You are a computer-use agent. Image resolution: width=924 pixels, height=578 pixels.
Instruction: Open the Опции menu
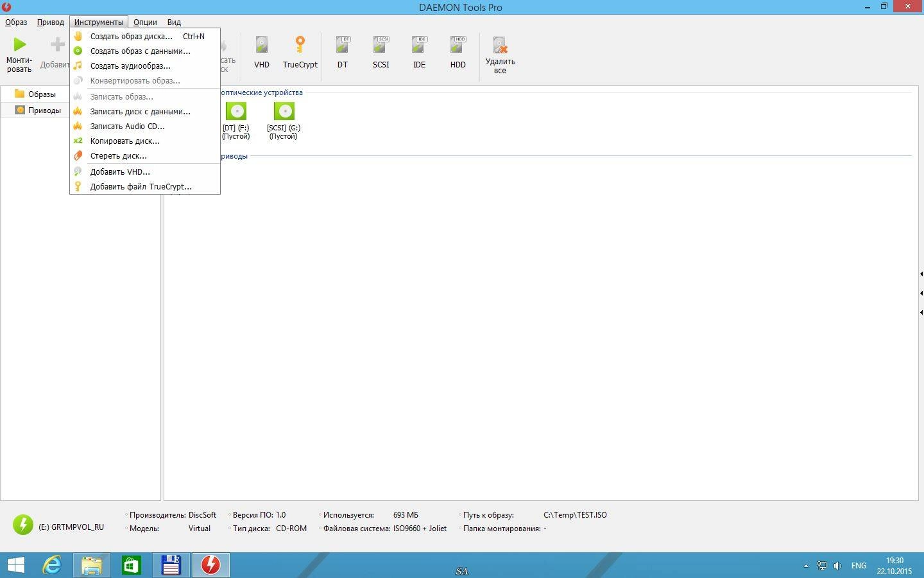point(145,22)
